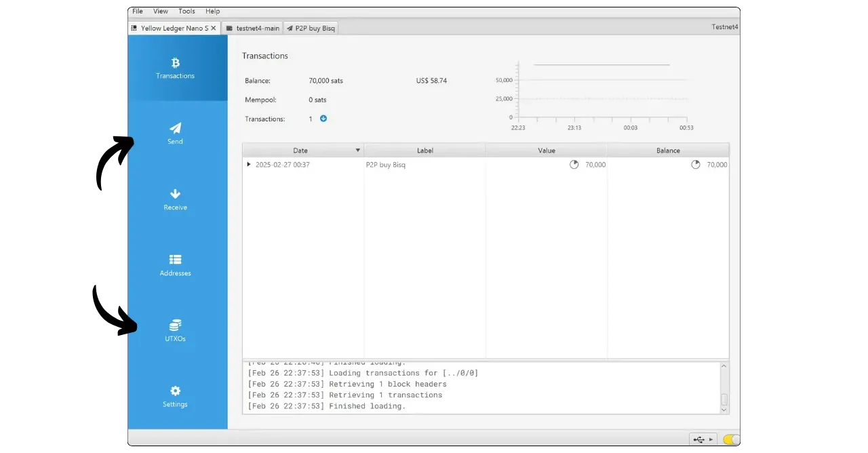This screenshot has width=868, height=453.
Task: Click the Balance column header
Action: point(667,151)
